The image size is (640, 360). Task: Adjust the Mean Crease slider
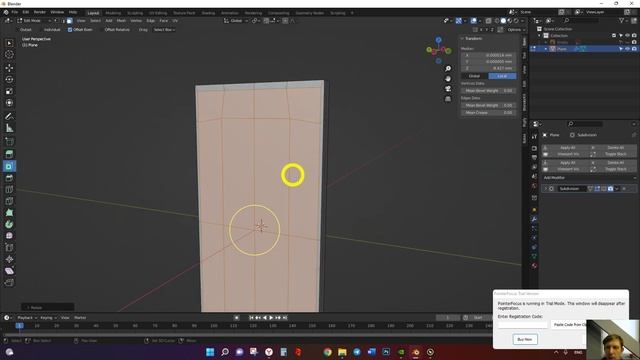pyautogui.click(x=488, y=113)
